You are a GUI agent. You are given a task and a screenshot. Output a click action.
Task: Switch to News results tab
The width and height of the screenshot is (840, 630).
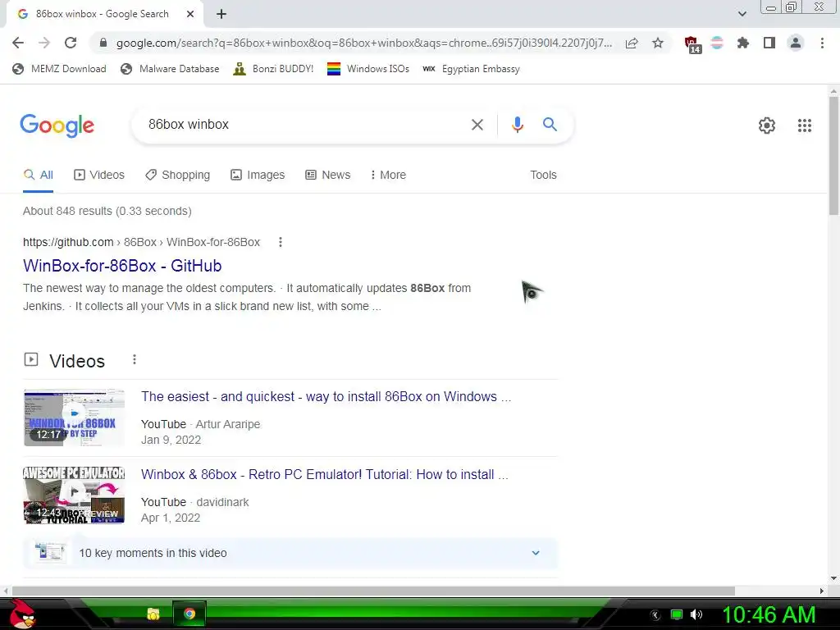(x=328, y=176)
